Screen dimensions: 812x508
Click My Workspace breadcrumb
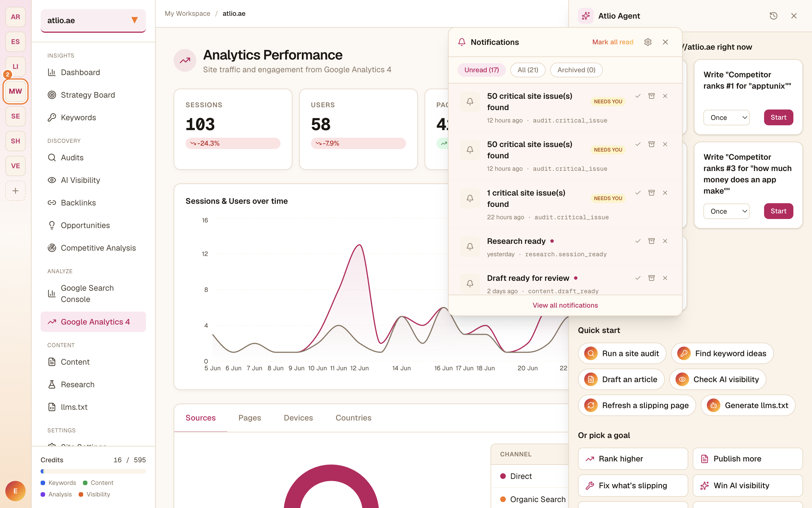[x=187, y=14]
